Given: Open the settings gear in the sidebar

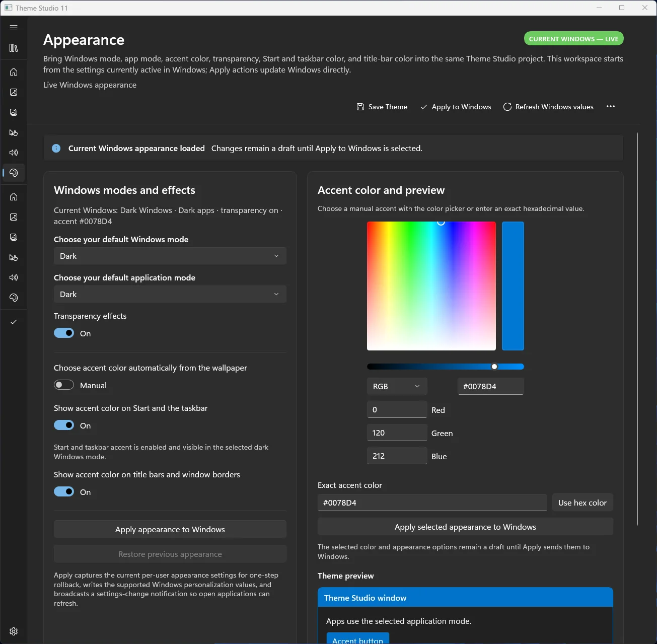Looking at the screenshot, I should (x=14, y=631).
